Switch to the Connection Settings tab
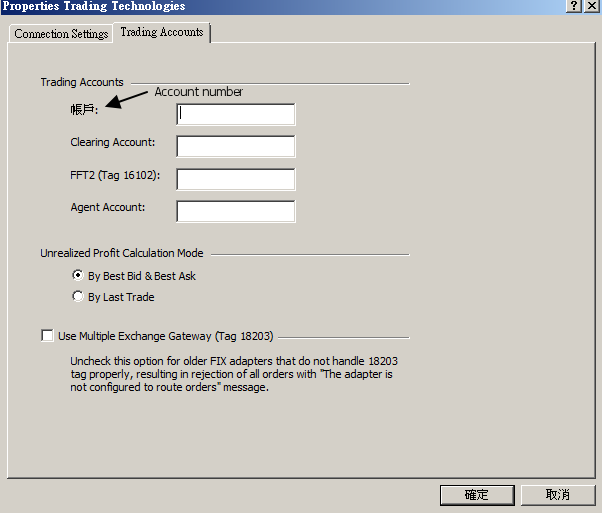602x513 pixels. pyautogui.click(x=61, y=34)
